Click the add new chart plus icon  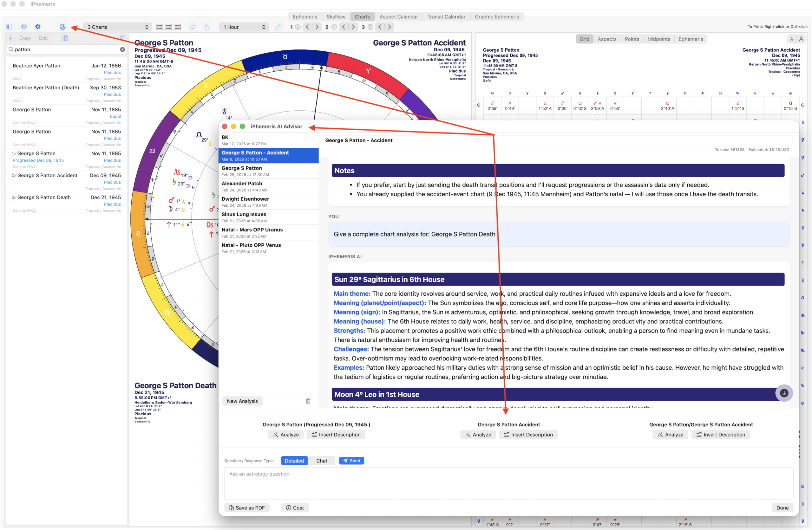10,38
